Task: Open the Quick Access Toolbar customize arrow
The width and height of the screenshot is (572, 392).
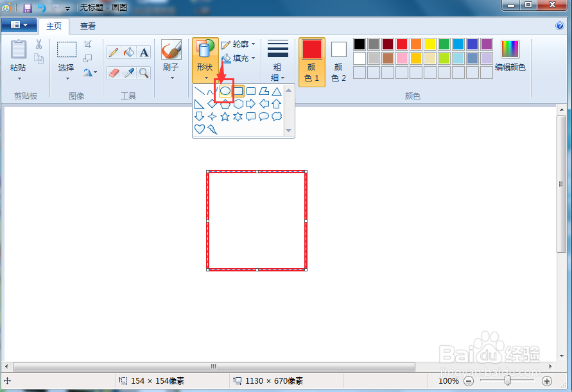Action: (x=67, y=8)
